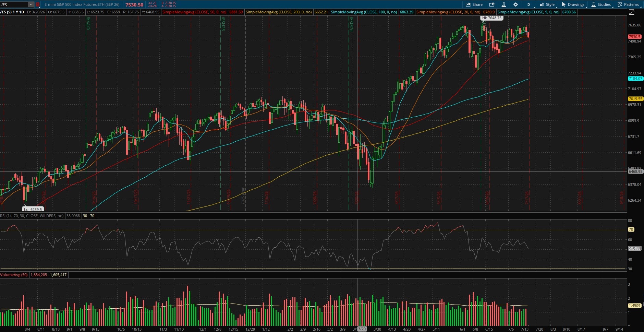The height and width of the screenshot is (332, 644).
Task: Click the -47.25 net change value
Action: click(x=152, y=3)
